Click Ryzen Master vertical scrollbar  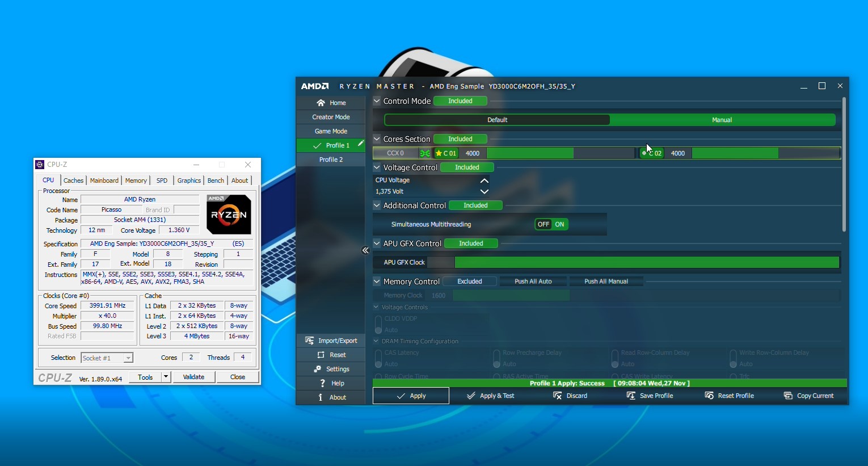(x=844, y=165)
